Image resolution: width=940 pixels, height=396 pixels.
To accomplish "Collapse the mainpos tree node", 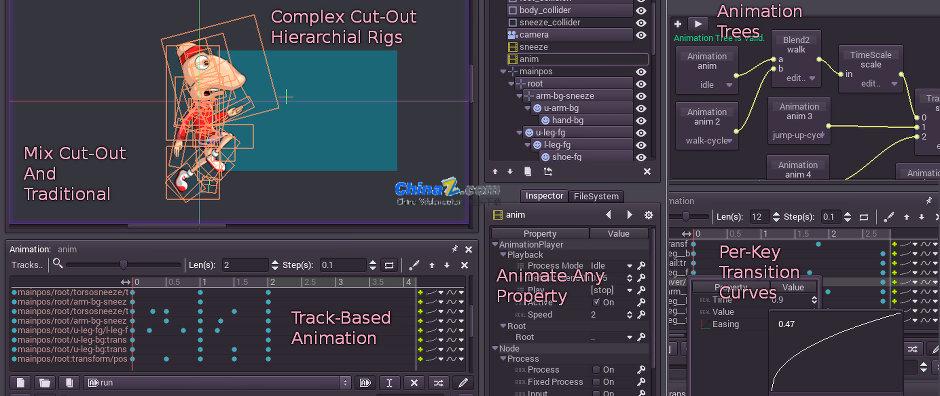I will [503, 71].
